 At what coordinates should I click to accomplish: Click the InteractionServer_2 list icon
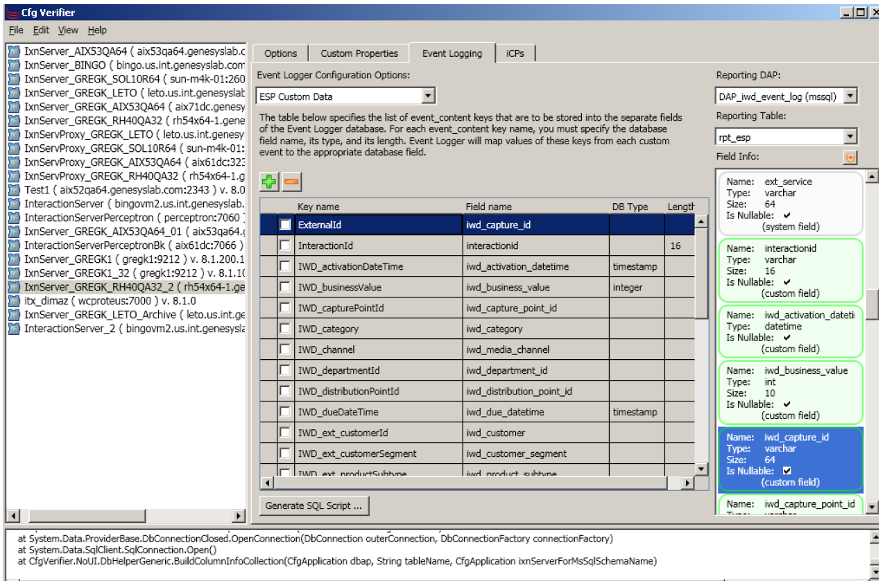coord(14,328)
